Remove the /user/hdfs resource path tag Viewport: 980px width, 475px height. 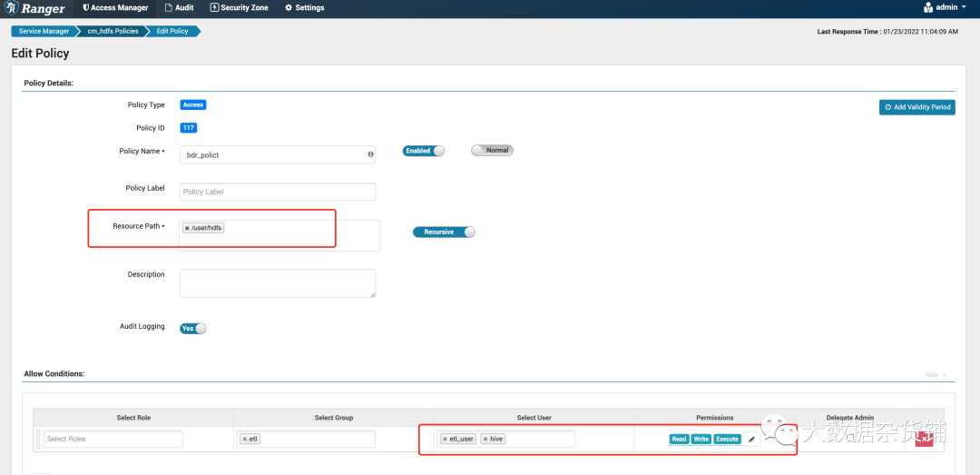tap(187, 229)
